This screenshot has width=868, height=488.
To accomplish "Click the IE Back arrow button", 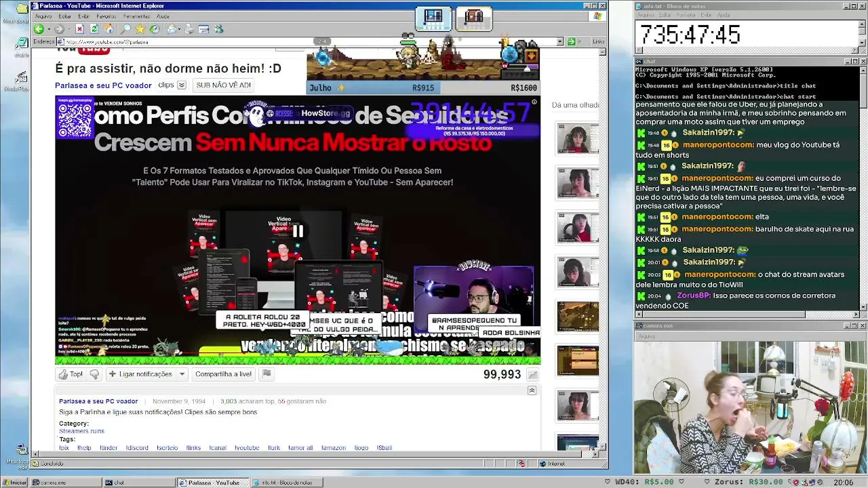I will pyautogui.click(x=39, y=29).
